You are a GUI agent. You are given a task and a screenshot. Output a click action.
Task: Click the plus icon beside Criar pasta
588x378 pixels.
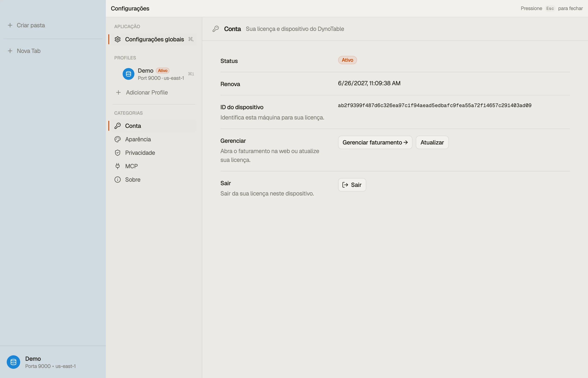[x=10, y=25]
